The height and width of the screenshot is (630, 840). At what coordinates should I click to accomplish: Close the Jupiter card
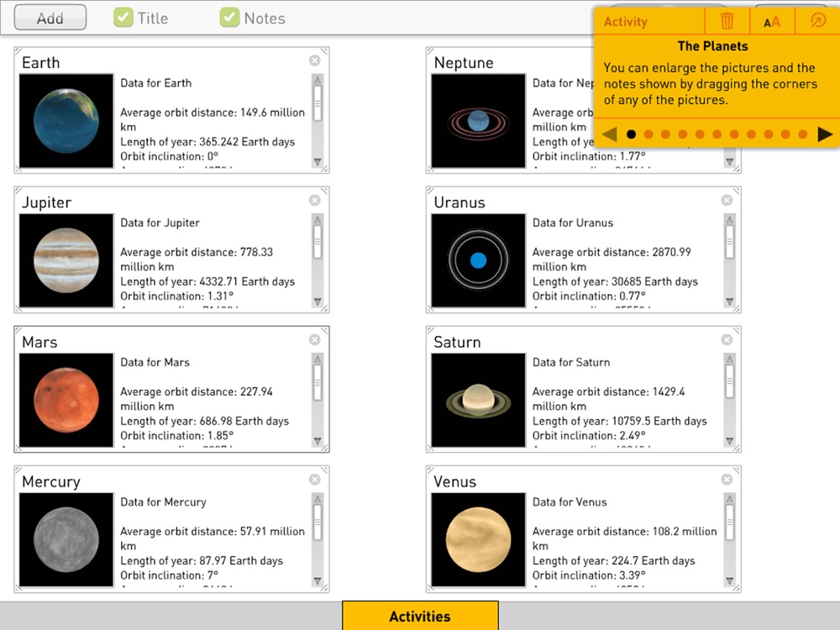pos(315,200)
